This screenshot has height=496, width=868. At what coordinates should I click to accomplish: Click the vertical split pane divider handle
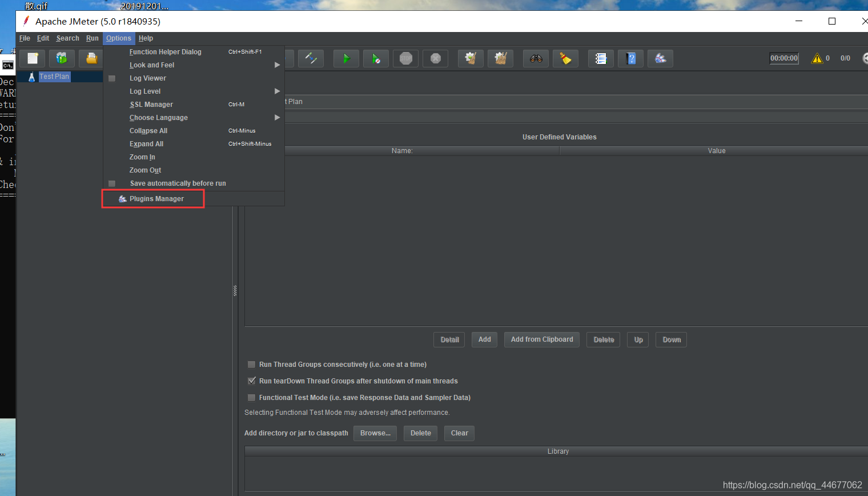point(235,291)
